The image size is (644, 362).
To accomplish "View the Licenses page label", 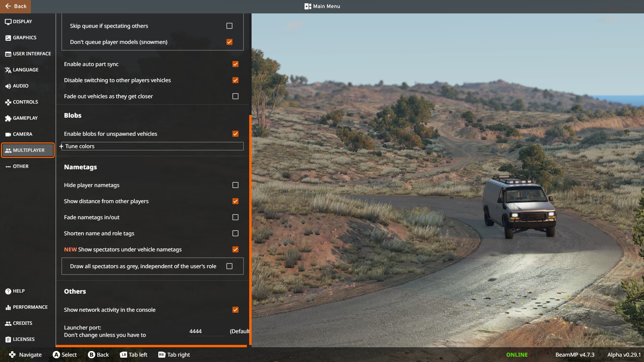I will click(23, 339).
